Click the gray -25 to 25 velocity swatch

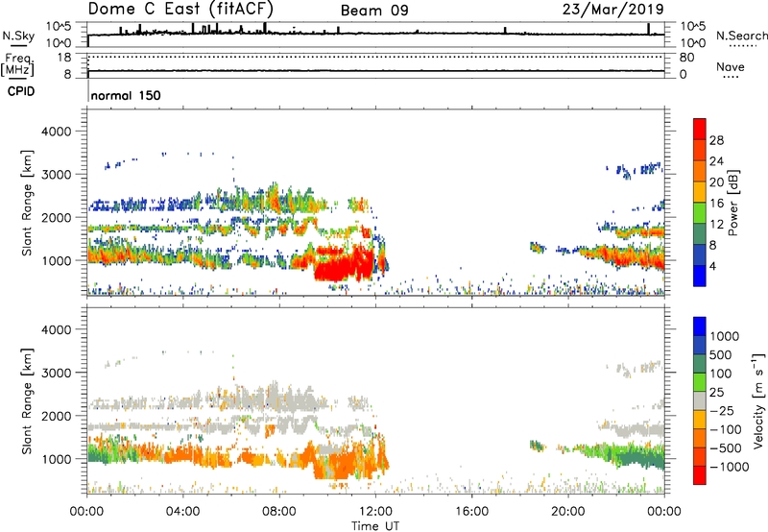[700, 401]
